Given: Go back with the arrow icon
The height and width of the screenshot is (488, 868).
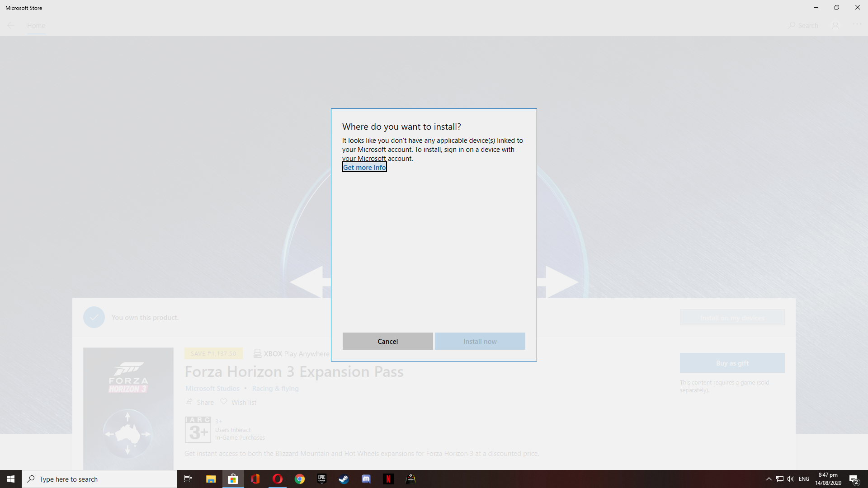Looking at the screenshot, I should tap(11, 25).
